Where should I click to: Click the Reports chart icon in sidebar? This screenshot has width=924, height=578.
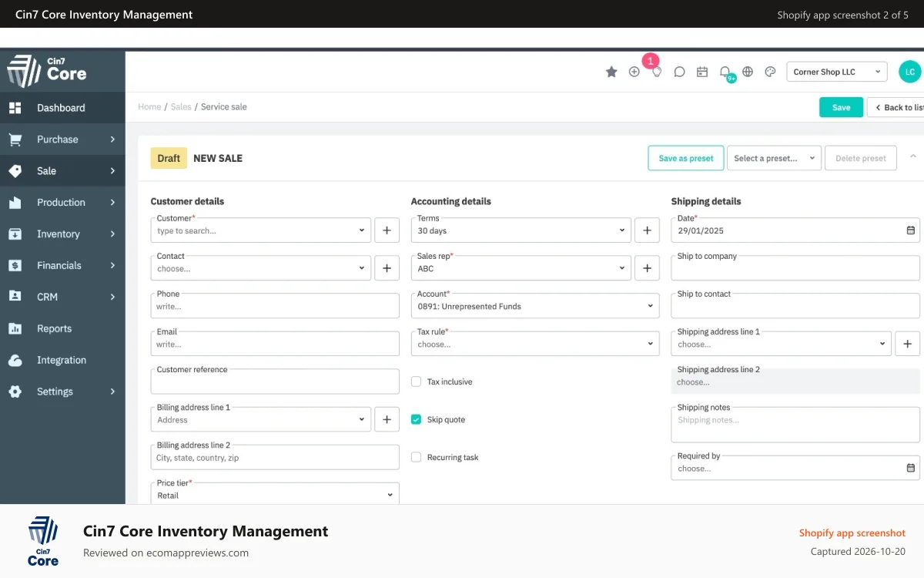pyautogui.click(x=15, y=328)
